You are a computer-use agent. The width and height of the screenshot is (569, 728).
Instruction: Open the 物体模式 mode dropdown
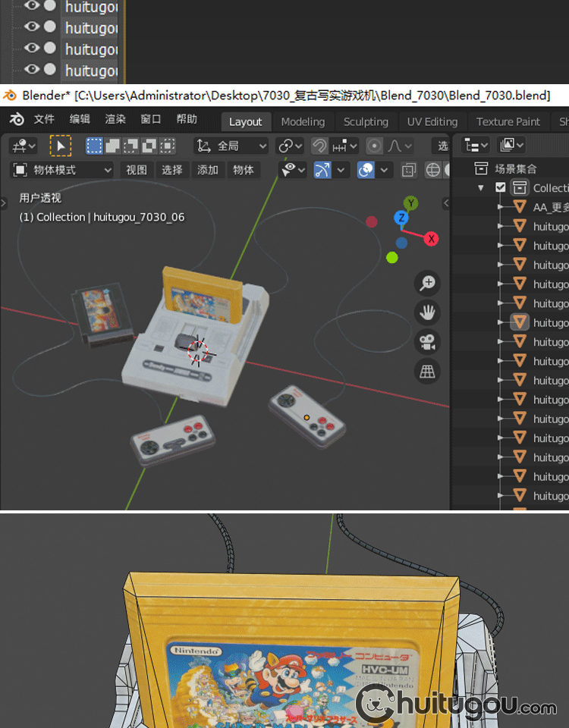point(63,170)
